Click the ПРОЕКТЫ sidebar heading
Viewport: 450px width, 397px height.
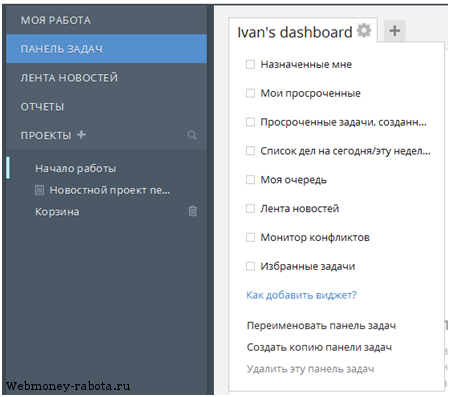pos(46,135)
